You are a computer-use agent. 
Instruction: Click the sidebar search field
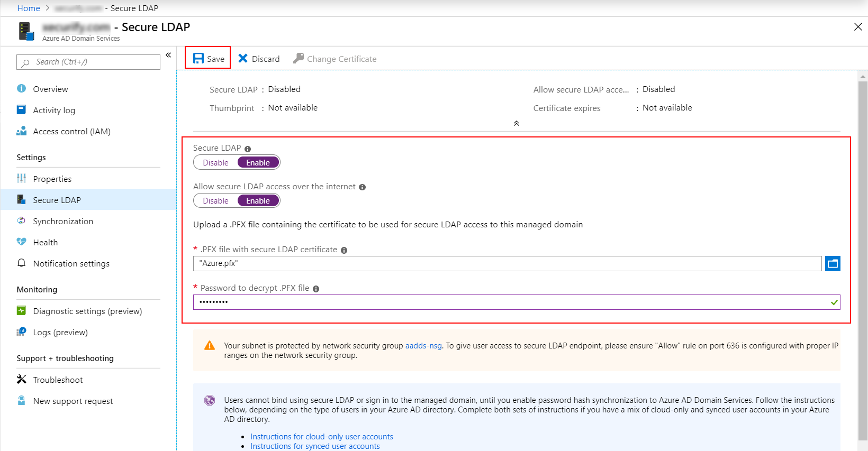coord(88,62)
